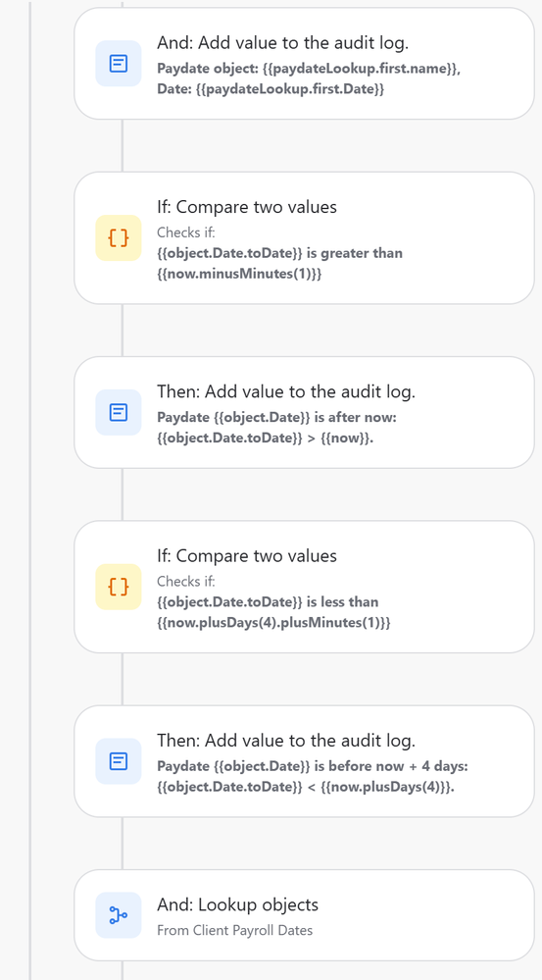
Task: Click the orange braces icon on the less-than compare step
Action: coord(119,587)
